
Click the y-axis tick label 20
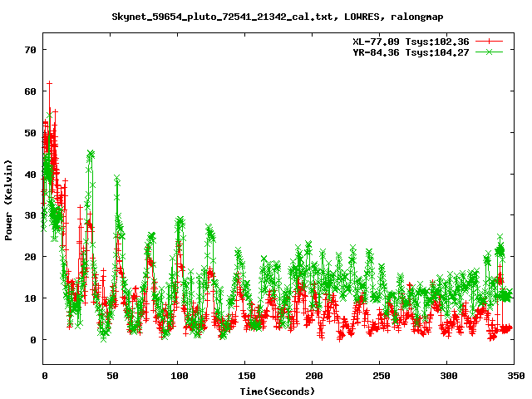point(30,257)
